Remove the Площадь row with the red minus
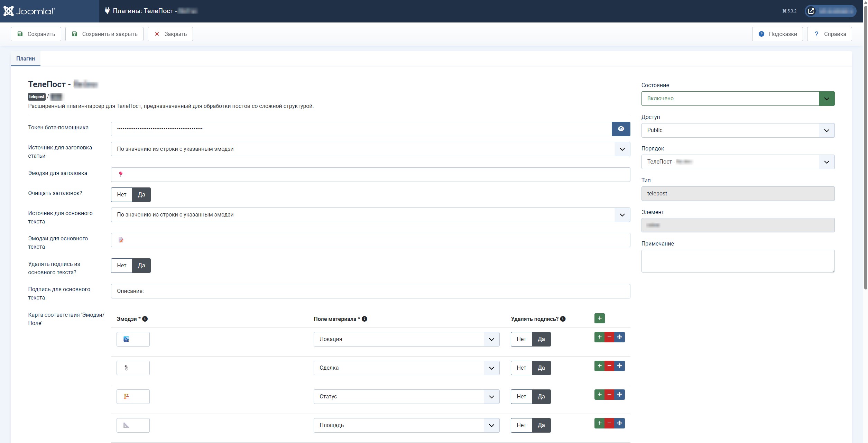 [x=609, y=423]
